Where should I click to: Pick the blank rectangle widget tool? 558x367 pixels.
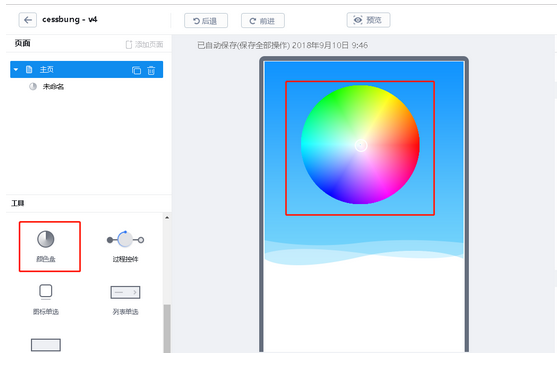(46, 345)
